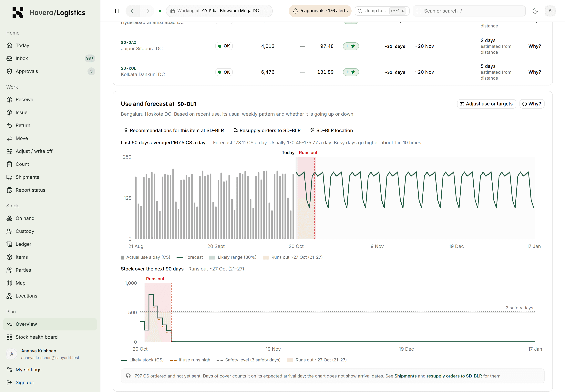Click the Move arrows icon
The height and width of the screenshot is (392, 565).
pyautogui.click(x=9, y=138)
